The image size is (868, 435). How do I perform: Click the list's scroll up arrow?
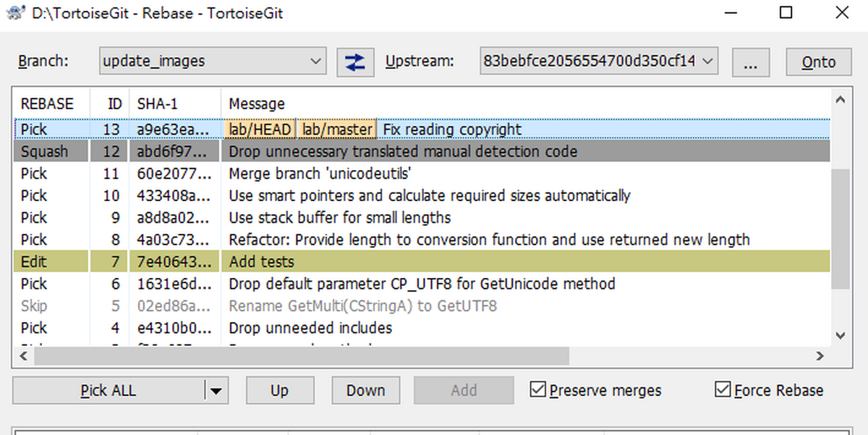click(x=839, y=101)
